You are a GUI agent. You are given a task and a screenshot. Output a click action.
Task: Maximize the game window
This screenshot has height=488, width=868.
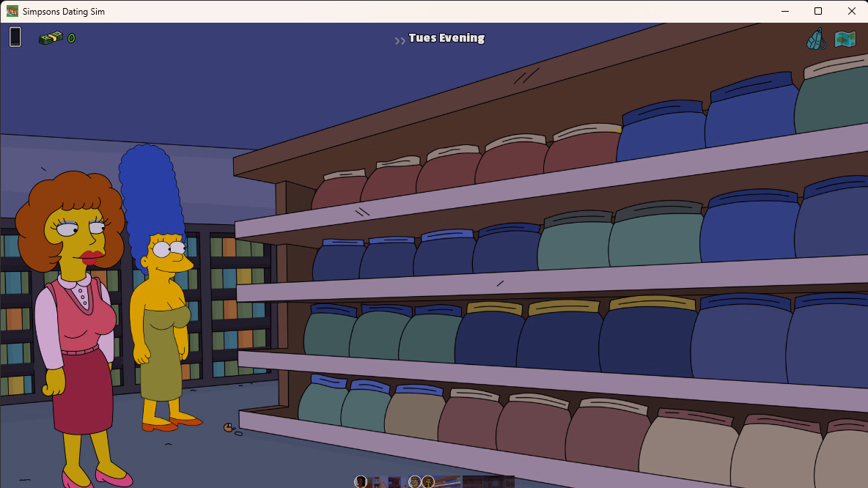(818, 11)
